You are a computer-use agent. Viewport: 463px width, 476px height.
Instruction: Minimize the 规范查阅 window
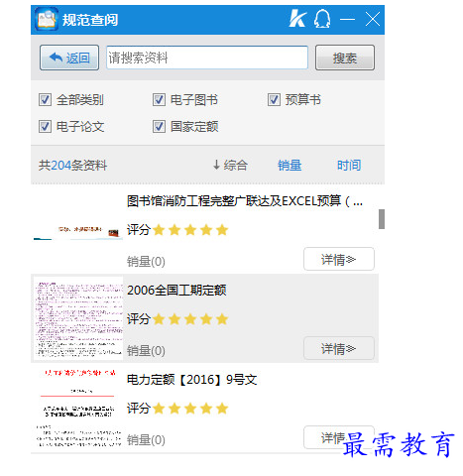click(x=348, y=19)
